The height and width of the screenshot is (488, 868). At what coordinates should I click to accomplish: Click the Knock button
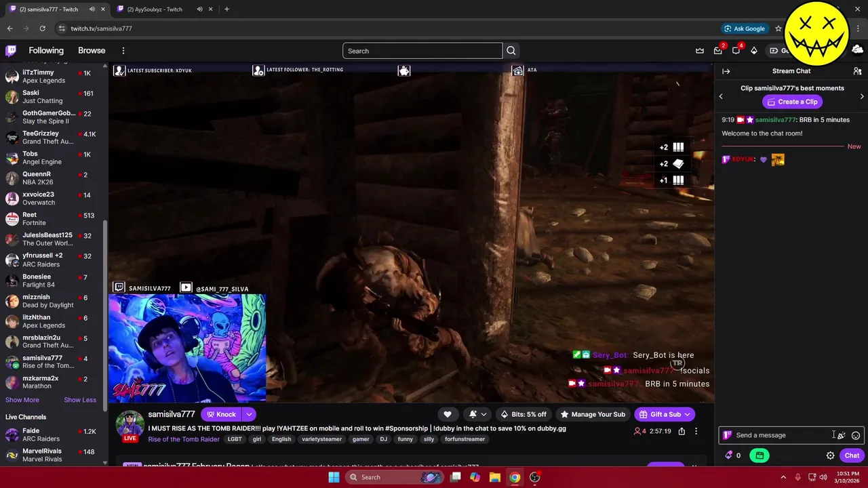pyautogui.click(x=222, y=414)
